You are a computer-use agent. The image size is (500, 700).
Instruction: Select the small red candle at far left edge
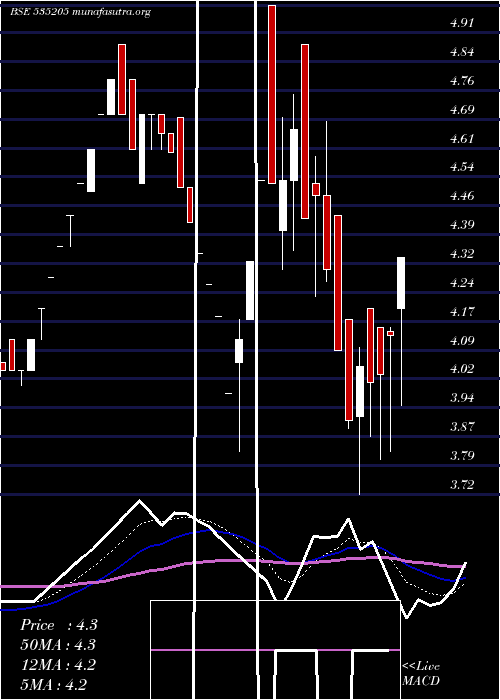tap(3, 366)
